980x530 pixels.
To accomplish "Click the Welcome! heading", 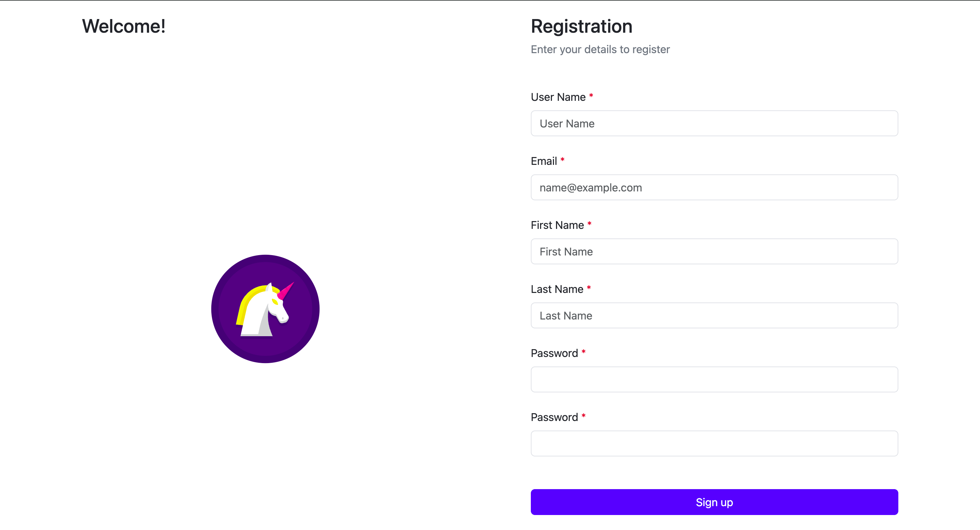I will pyautogui.click(x=124, y=26).
